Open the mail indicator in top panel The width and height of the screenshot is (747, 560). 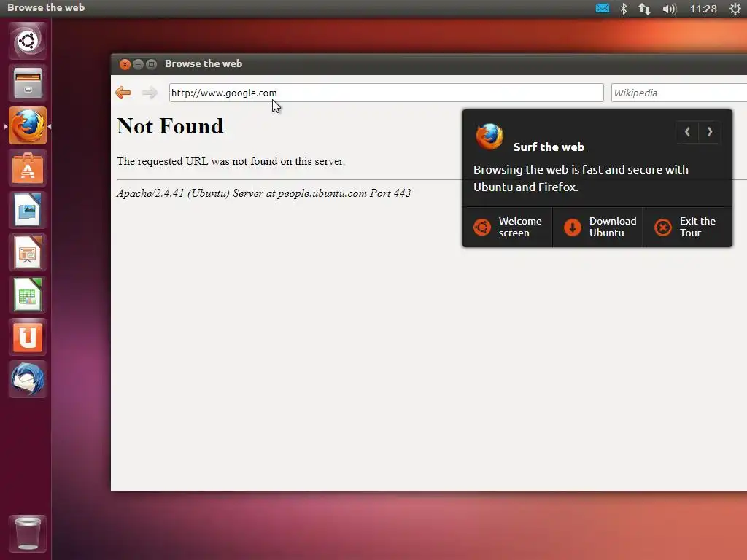click(x=602, y=8)
